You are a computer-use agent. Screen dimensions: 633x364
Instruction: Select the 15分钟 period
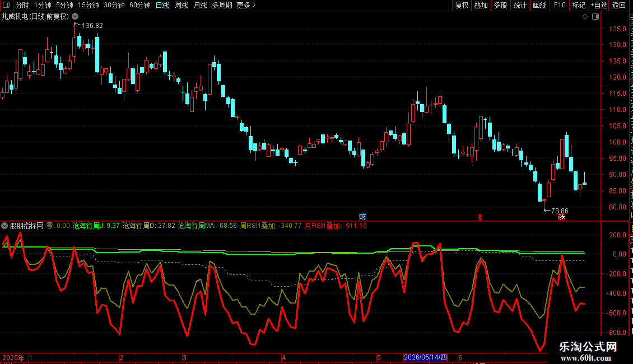point(89,5)
